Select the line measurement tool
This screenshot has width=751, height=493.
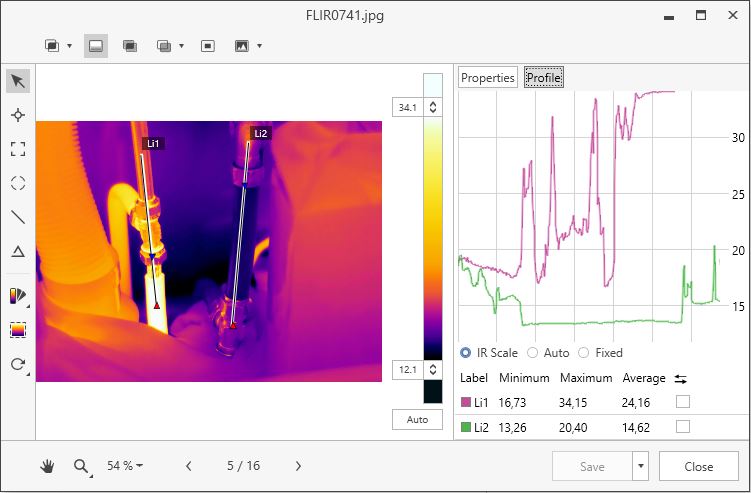coord(17,217)
